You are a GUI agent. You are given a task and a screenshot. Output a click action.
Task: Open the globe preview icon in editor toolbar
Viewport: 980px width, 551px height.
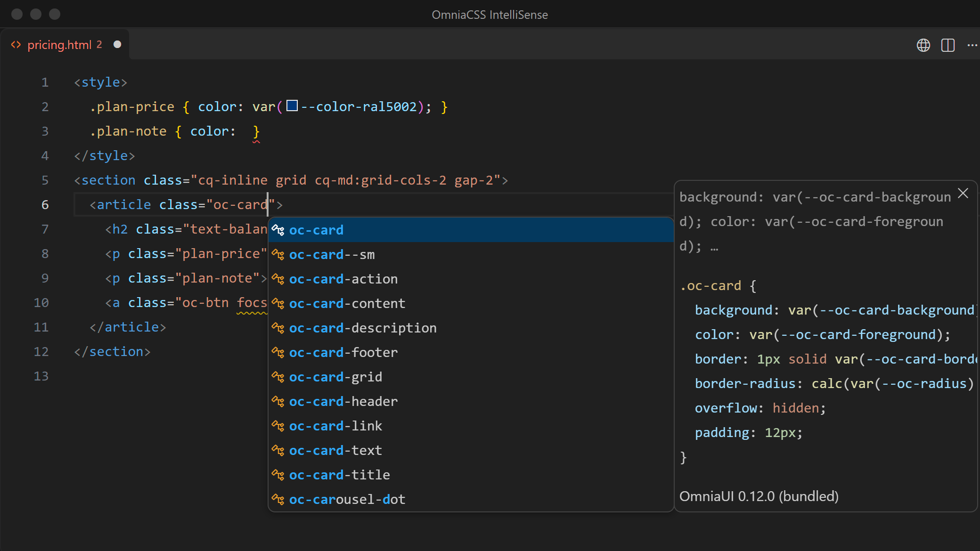pos(923,45)
